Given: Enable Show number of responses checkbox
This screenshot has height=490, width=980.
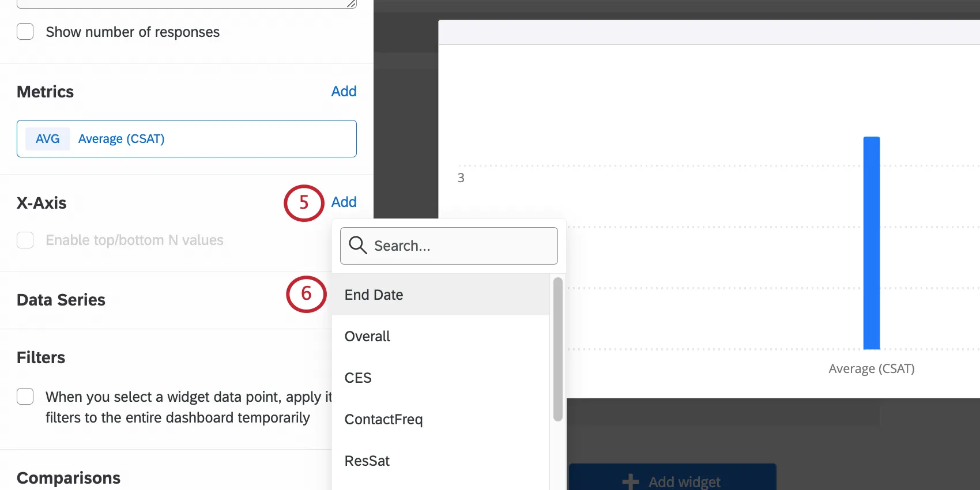Looking at the screenshot, I should click(25, 32).
